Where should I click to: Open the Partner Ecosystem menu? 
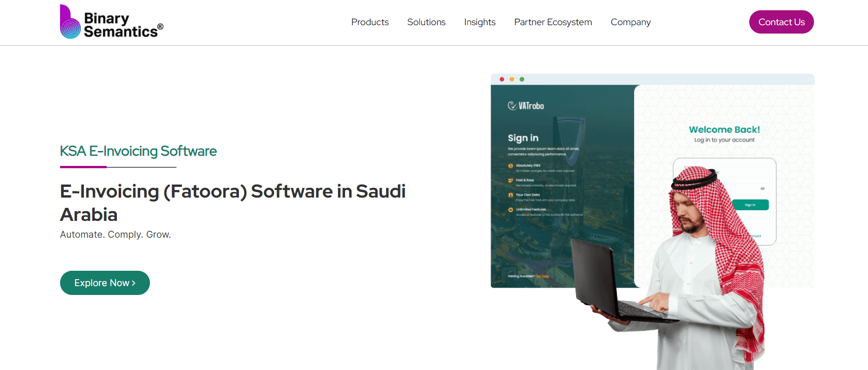click(x=553, y=22)
